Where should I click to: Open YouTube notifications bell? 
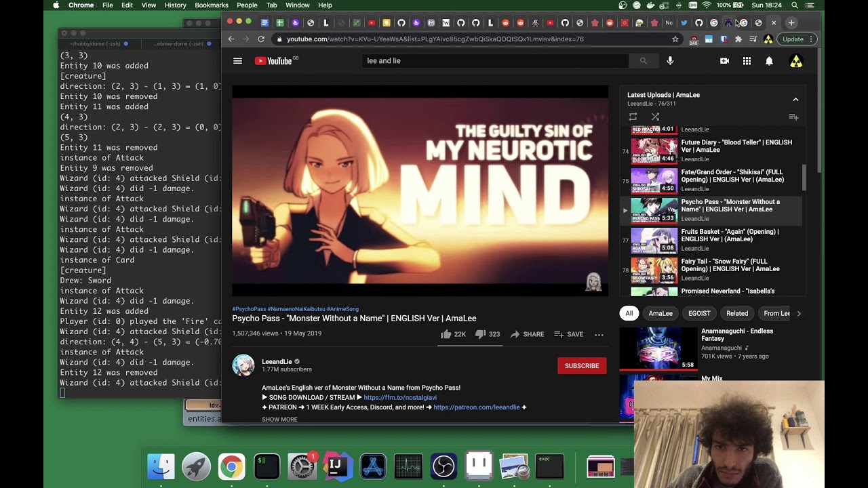(769, 61)
